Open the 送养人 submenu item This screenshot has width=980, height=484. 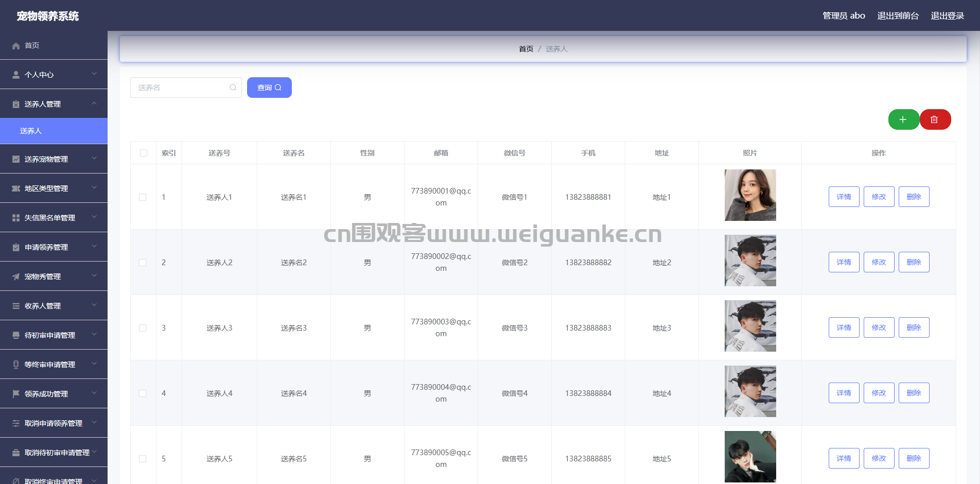31,131
